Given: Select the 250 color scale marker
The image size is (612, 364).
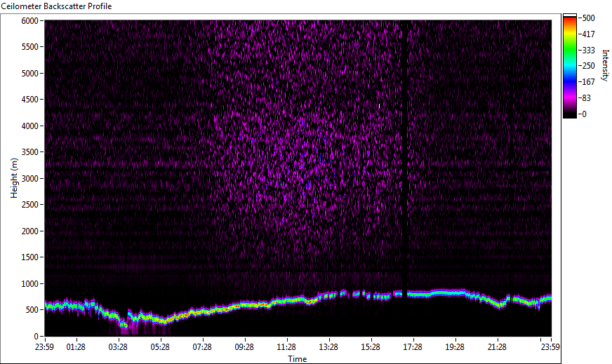Looking at the screenshot, I should point(588,66).
